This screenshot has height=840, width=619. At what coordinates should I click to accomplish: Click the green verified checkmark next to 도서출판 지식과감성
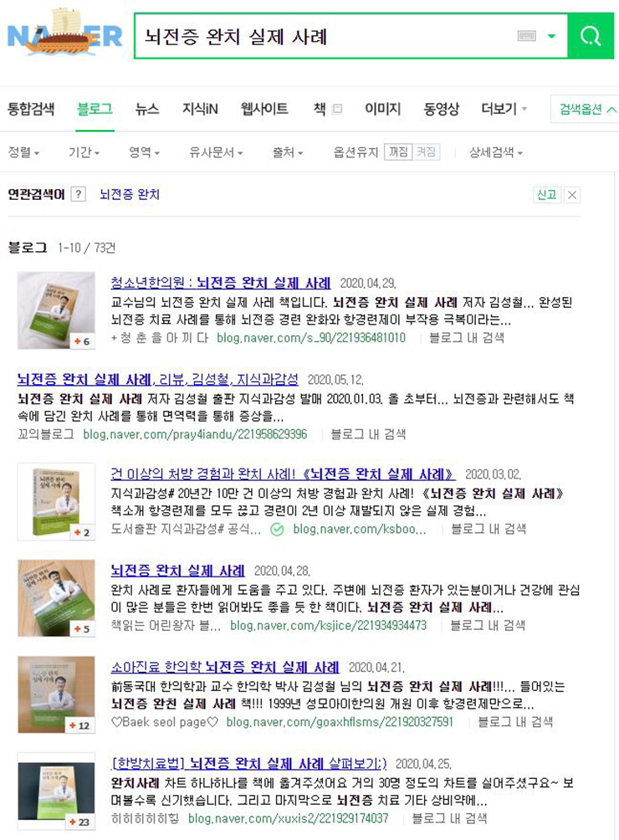277,530
